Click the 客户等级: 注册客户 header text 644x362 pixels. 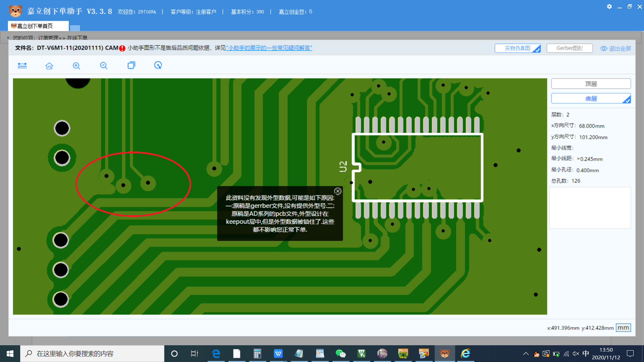coord(194,12)
